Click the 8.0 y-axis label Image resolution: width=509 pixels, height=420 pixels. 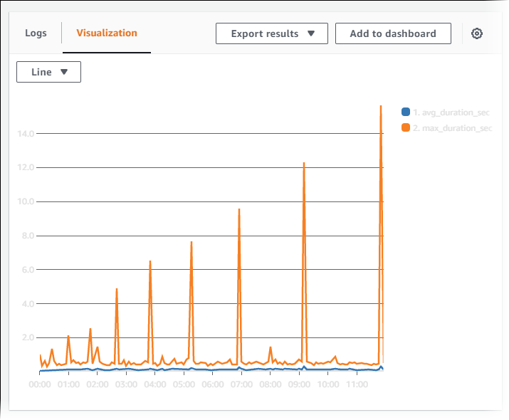pos(27,236)
